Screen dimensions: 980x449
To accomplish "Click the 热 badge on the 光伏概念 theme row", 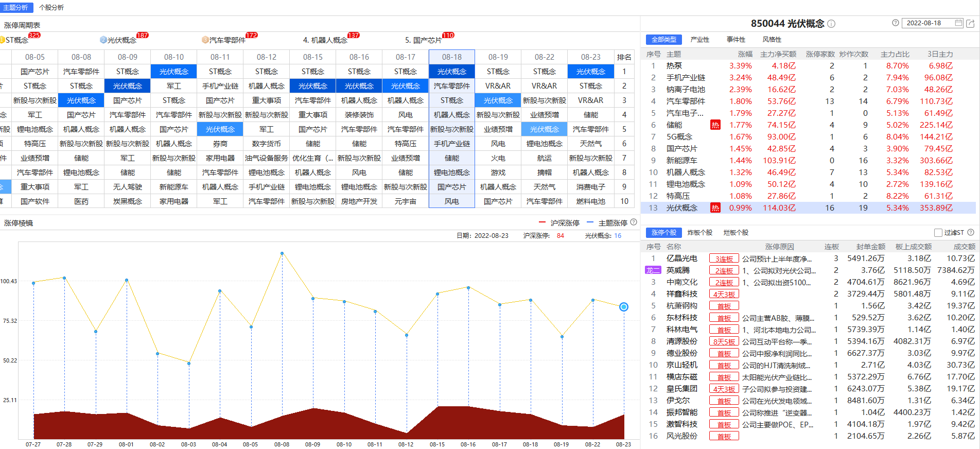I will [x=715, y=208].
